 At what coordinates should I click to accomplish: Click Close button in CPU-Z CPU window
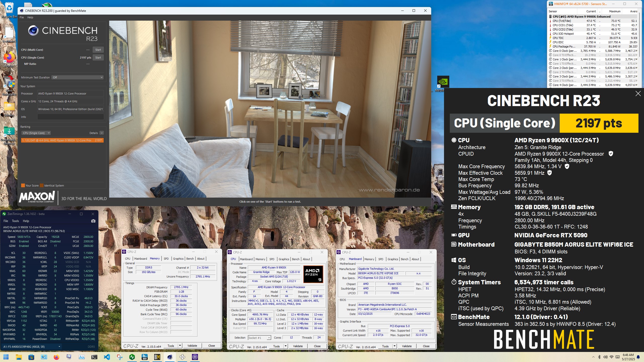point(317,346)
